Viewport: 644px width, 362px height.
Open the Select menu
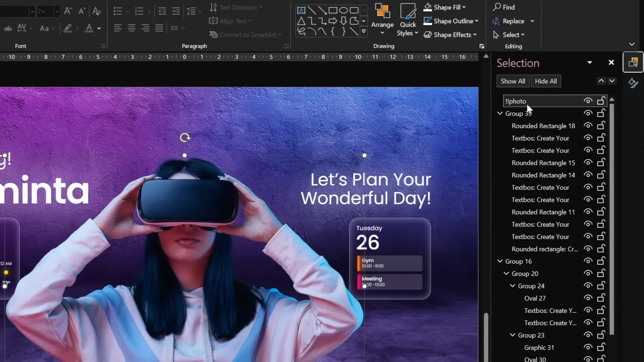click(509, 35)
